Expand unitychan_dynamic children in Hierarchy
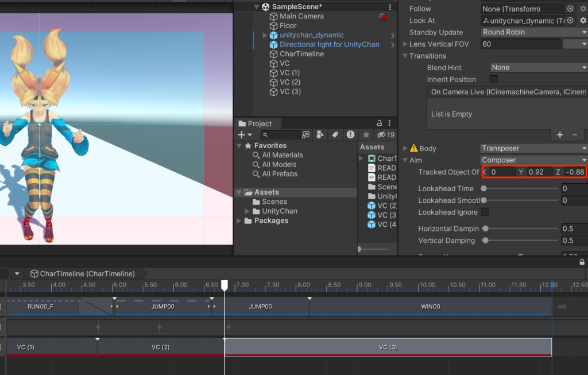Viewport: 588px width, 375px height. [x=265, y=35]
